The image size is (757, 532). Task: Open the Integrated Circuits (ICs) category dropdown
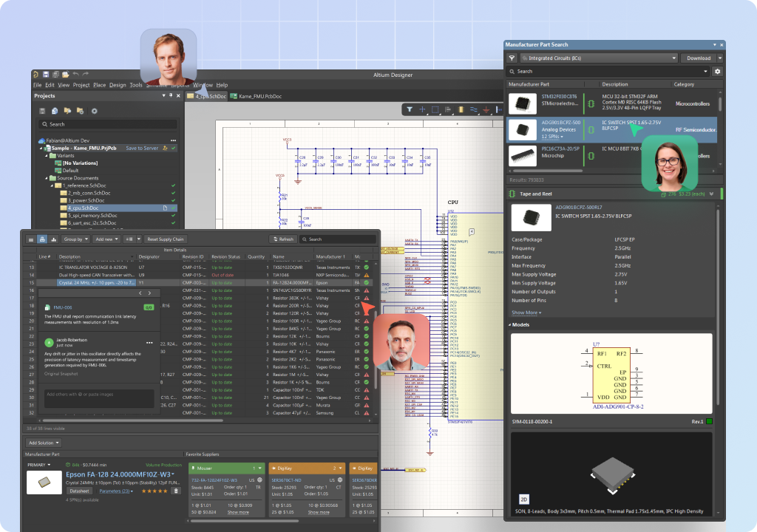(598, 58)
